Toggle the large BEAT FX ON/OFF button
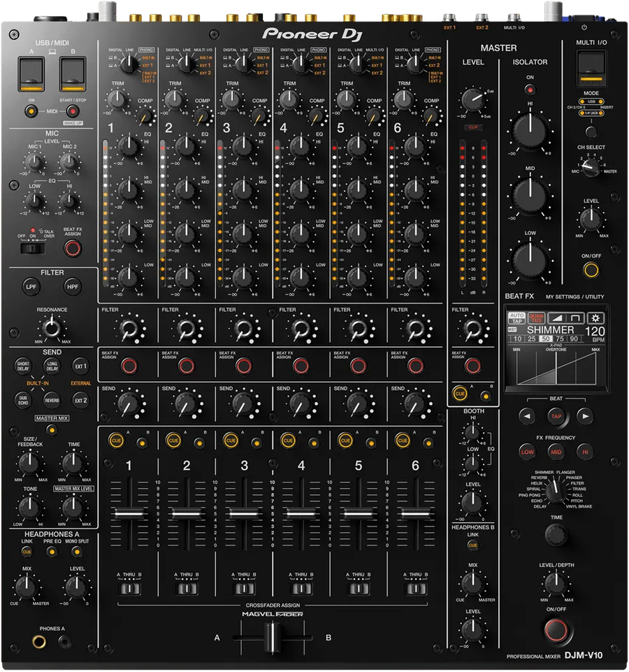Image resolution: width=629 pixels, height=672 pixels. (556, 629)
